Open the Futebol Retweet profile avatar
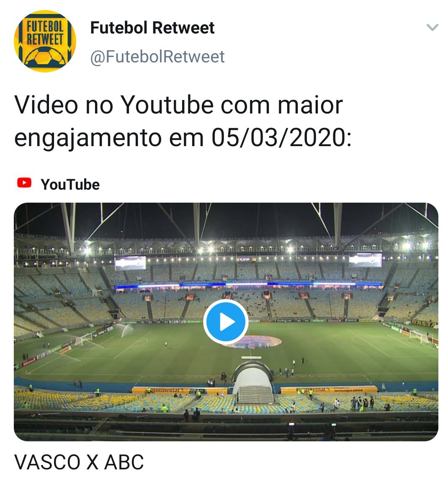This screenshot has height=479, width=448. coord(45,41)
